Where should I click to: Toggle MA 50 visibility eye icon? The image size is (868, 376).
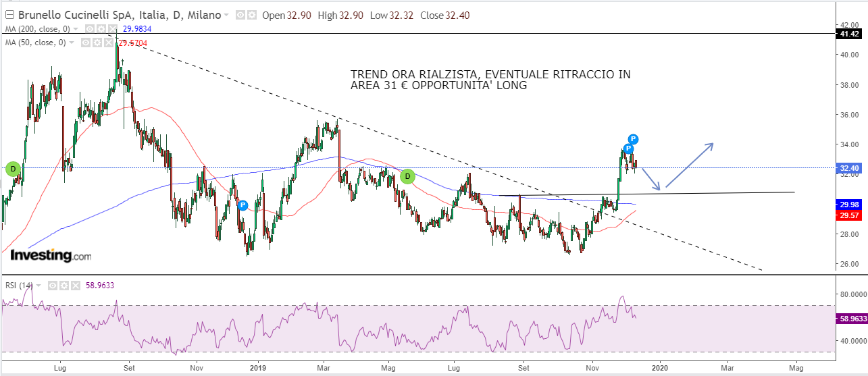point(86,43)
